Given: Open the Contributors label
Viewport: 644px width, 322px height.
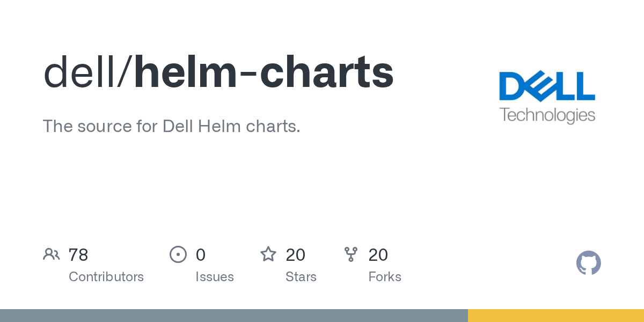Looking at the screenshot, I should [106, 277].
